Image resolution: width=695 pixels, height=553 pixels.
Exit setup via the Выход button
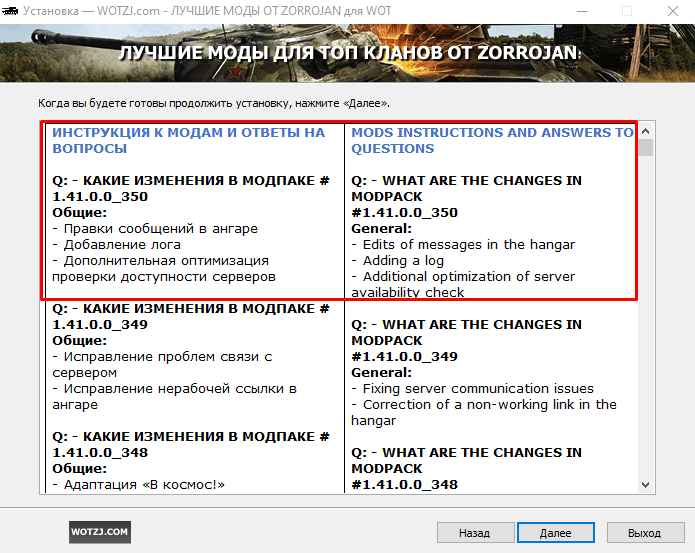click(645, 533)
